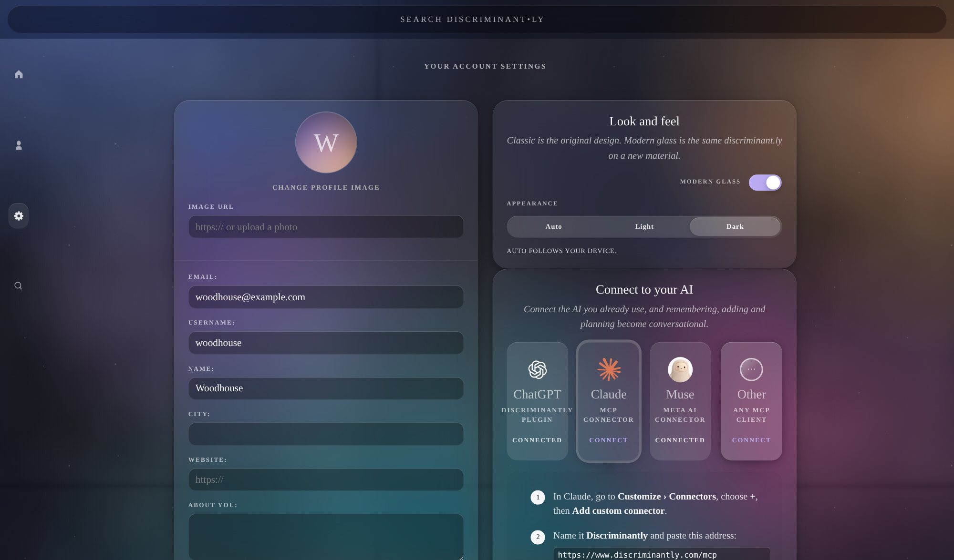954x560 pixels.
Task: Click the Other ellipsis circle icon
Action: (x=751, y=369)
